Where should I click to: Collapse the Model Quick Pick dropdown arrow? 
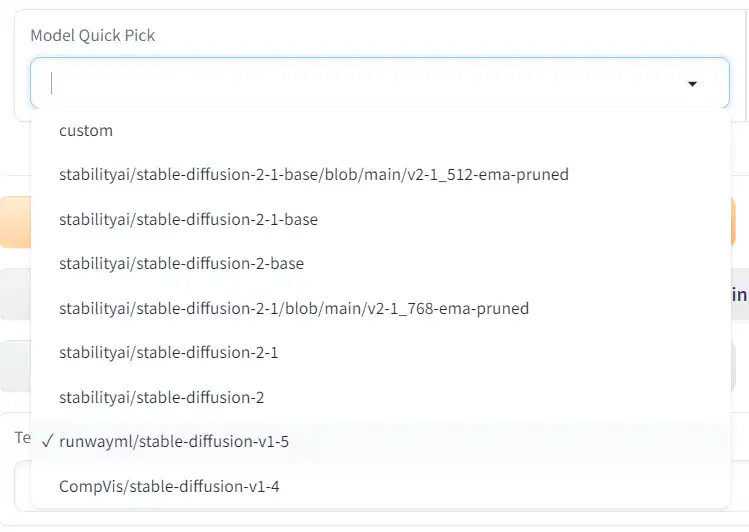tap(692, 84)
